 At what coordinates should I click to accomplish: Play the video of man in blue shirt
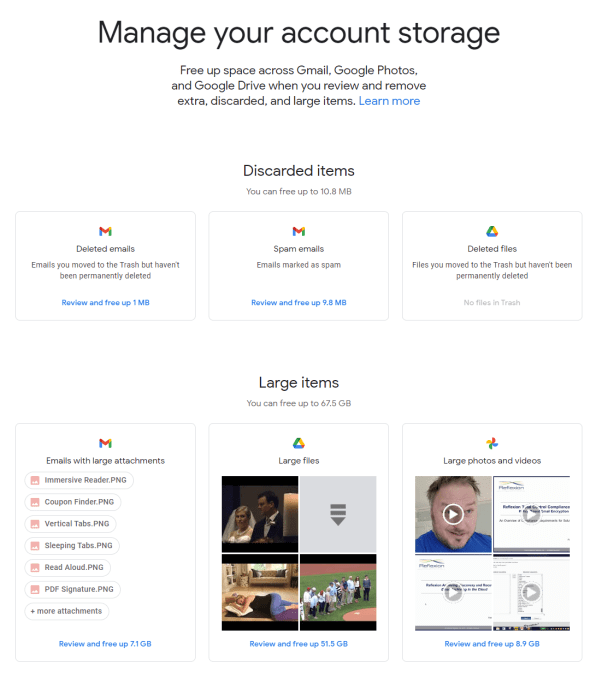tap(453, 514)
